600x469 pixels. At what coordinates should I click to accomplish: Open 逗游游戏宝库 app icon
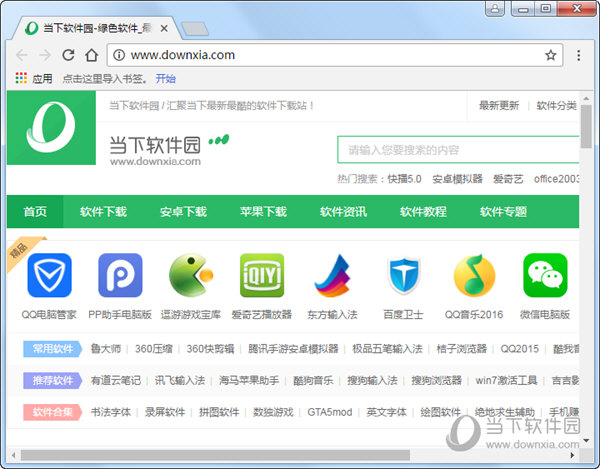click(191, 275)
